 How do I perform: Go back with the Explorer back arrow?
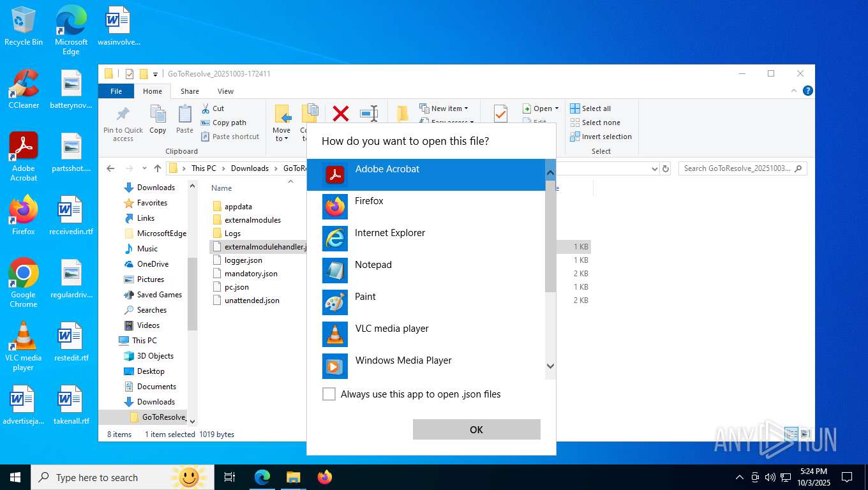coord(110,168)
